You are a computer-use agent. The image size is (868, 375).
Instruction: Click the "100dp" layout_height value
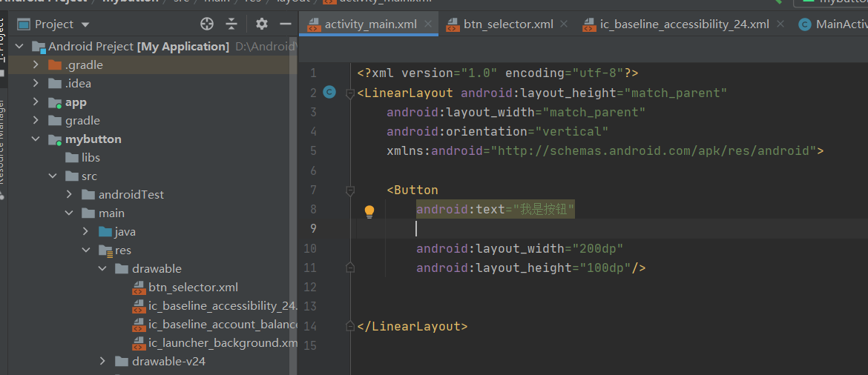pos(605,268)
